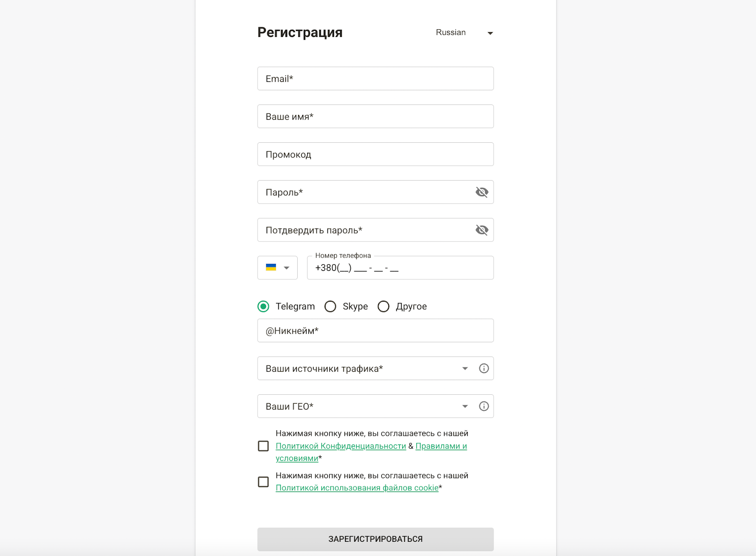This screenshot has height=556, width=756.
Task: Show the confirm password with eye icon
Action: pos(481,230)
